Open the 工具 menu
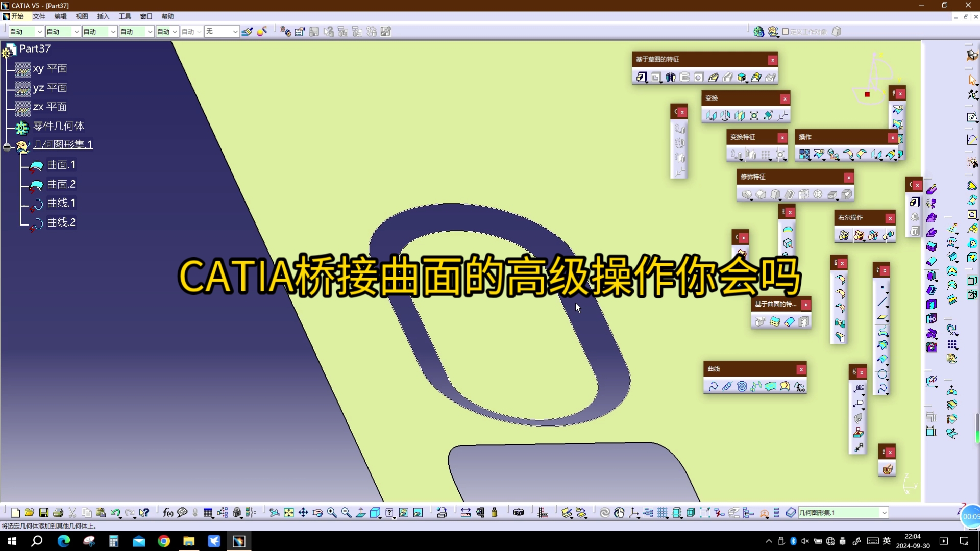This screenshot has width=980, height=551. click(x=125, y=16)
